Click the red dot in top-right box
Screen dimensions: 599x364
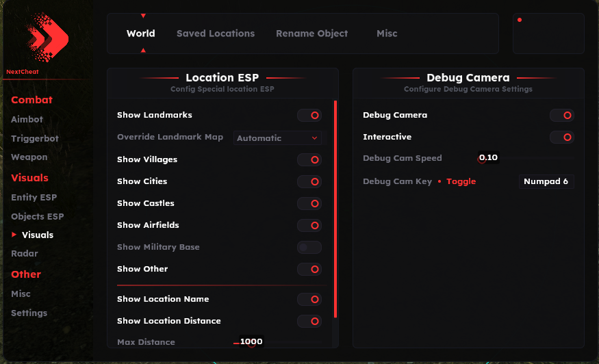520,20
